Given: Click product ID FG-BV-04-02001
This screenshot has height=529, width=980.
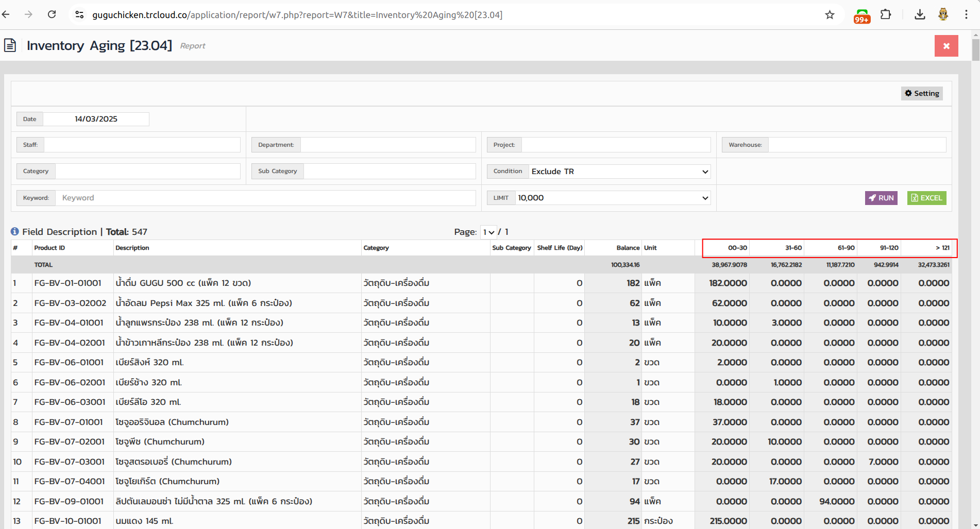Looking at the screenshot, I should (70, 343).
